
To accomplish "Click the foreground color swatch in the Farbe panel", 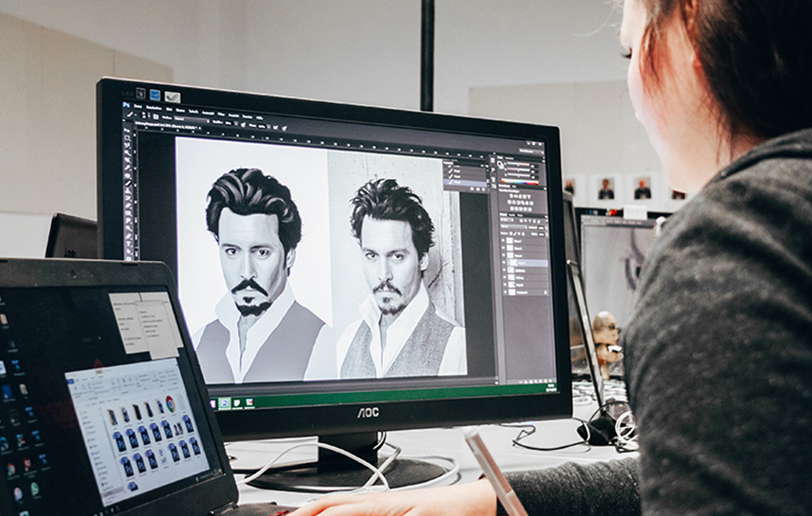I will click(499, 162).
